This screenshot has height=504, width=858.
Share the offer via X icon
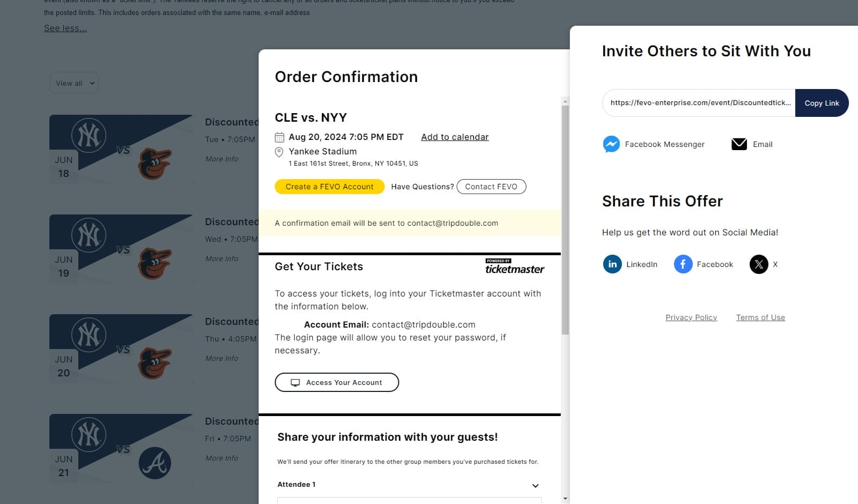[758, 264]
